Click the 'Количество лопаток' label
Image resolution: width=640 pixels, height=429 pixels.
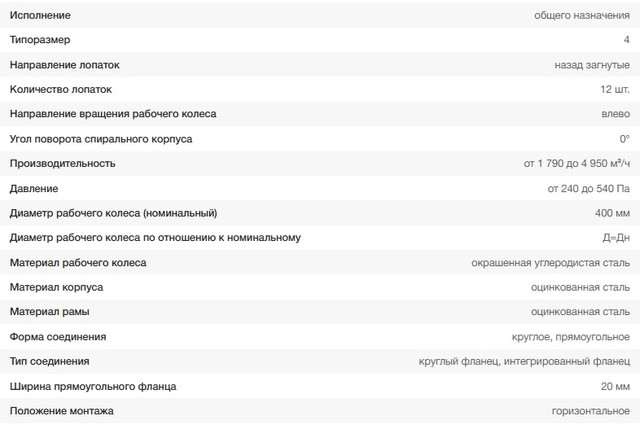[x=62, y=89]
